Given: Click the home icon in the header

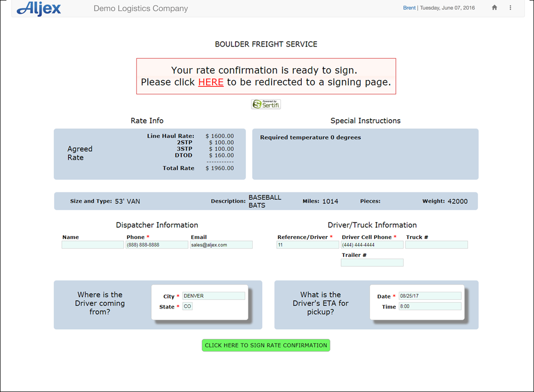Looking at the screenshot, I should (x=494, y=8).
